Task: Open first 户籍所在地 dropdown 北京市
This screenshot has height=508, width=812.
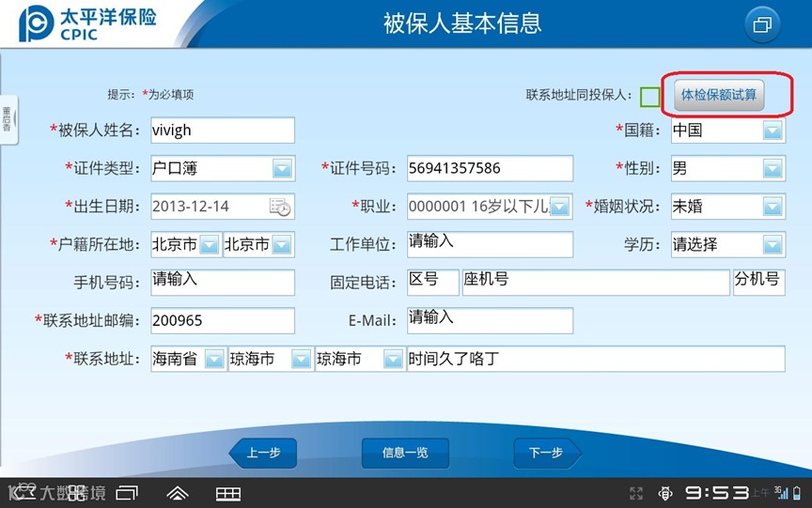Action: pyautogui.click(x=186, y=244)
